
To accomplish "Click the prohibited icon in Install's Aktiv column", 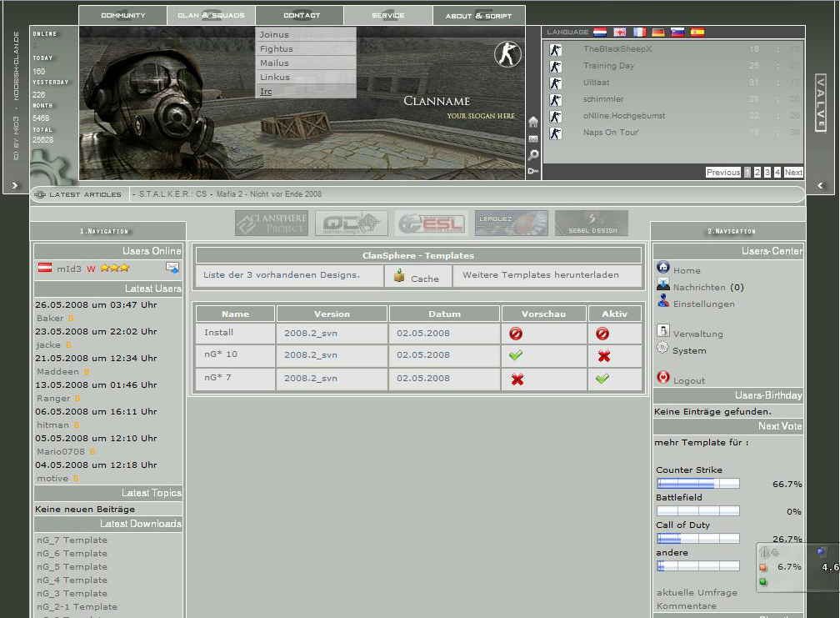I will point(602,334).
